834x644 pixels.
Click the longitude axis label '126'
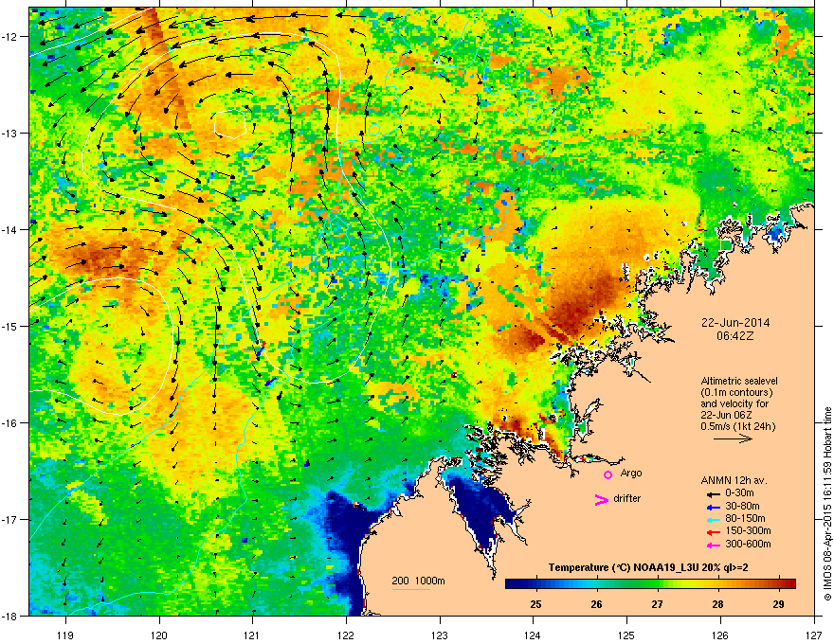[x=720, y=635]
